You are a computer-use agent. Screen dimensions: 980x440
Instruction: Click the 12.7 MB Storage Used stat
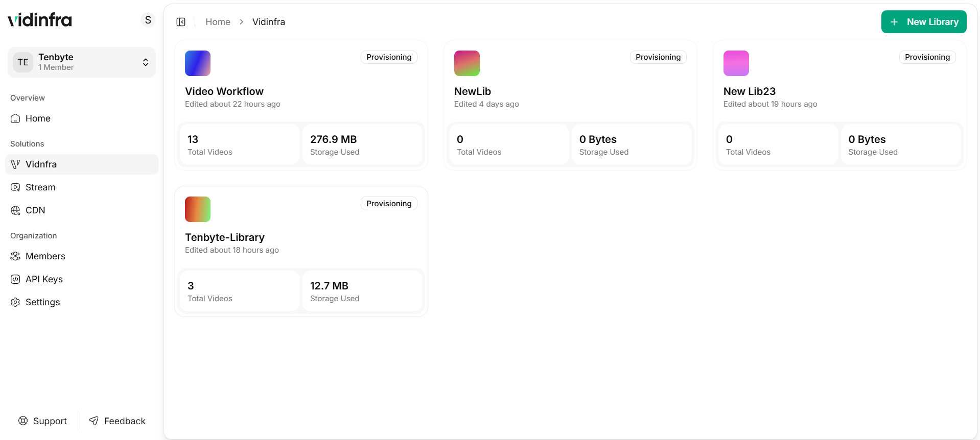[x=362, y=291]
